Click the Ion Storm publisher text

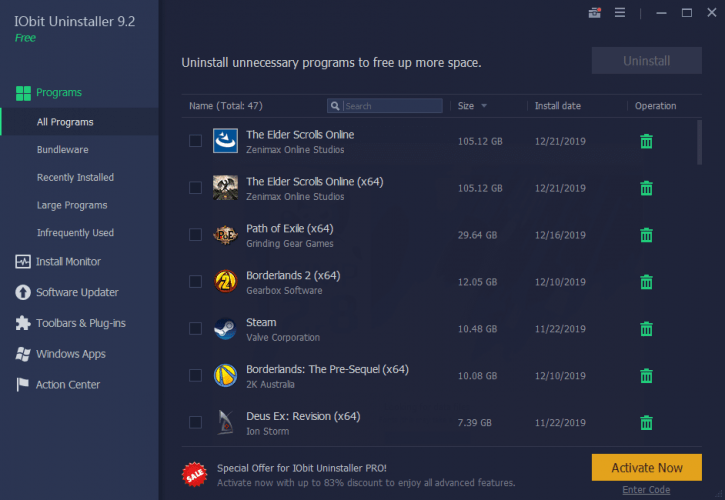[267, 431]
